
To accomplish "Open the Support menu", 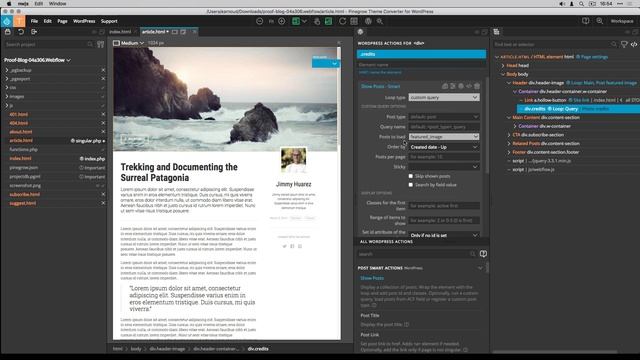I will point(109,21).
